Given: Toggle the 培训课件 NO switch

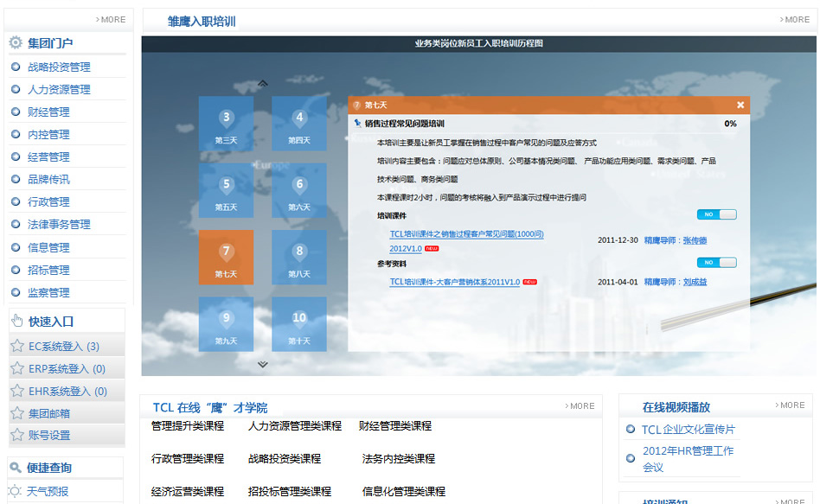Looking at the screenshot, I should pyautogui.click(x=716, y=214).
